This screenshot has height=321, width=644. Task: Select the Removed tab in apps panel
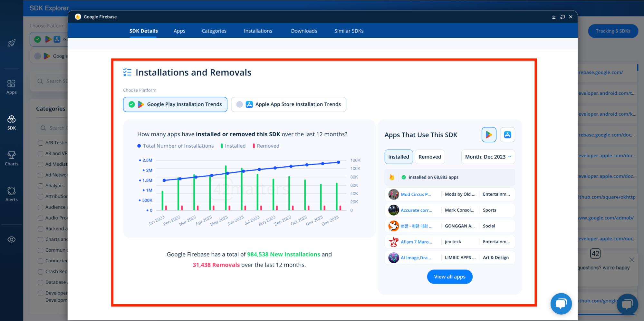coord(430,157)
